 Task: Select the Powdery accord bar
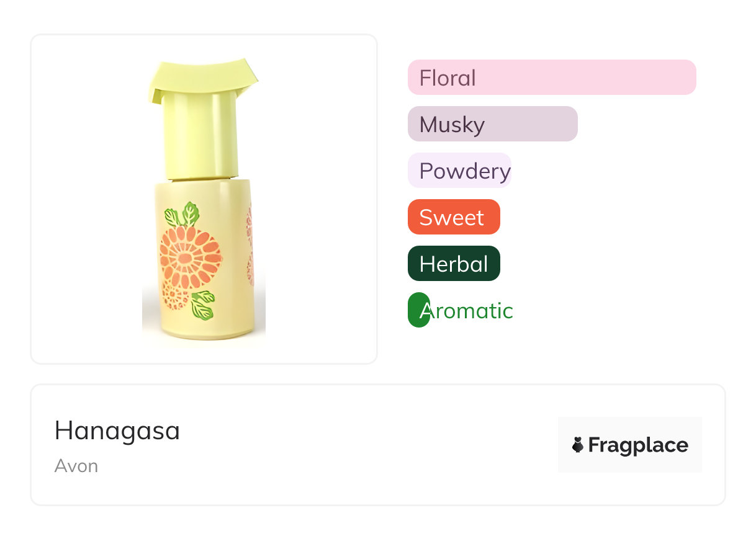(x=459, y=171)
